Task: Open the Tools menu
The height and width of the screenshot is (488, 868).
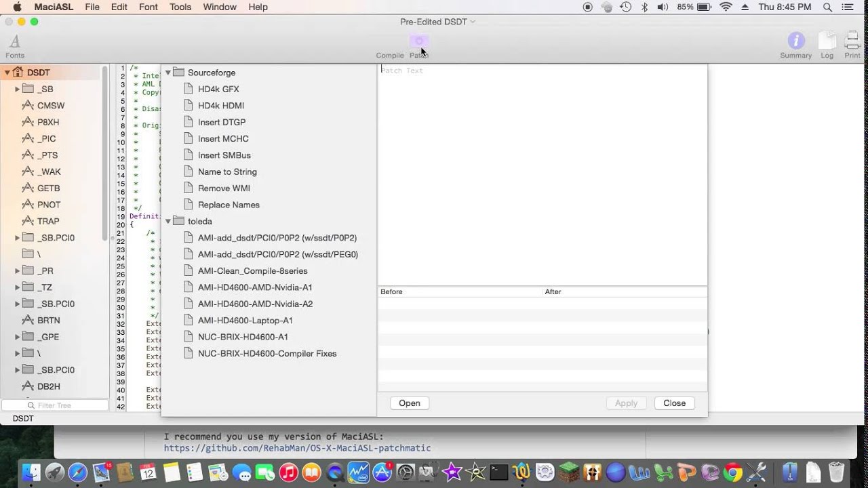Action: click(180, 7)
